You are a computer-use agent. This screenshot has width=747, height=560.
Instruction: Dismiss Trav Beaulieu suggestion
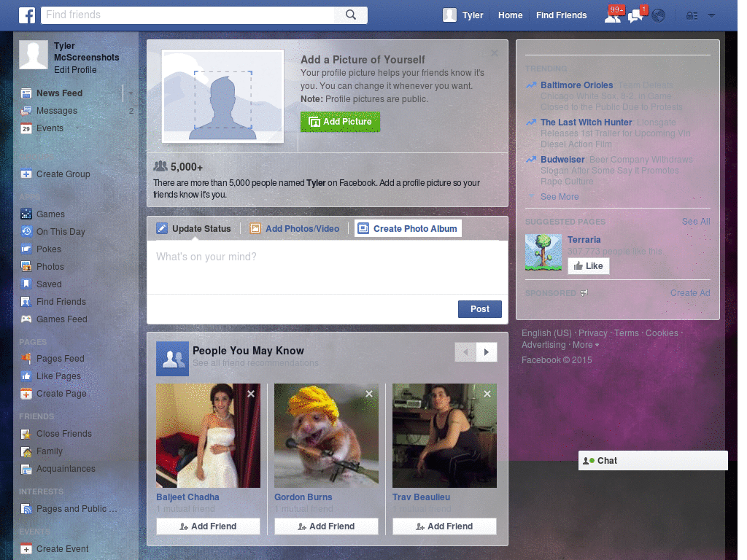487,394
